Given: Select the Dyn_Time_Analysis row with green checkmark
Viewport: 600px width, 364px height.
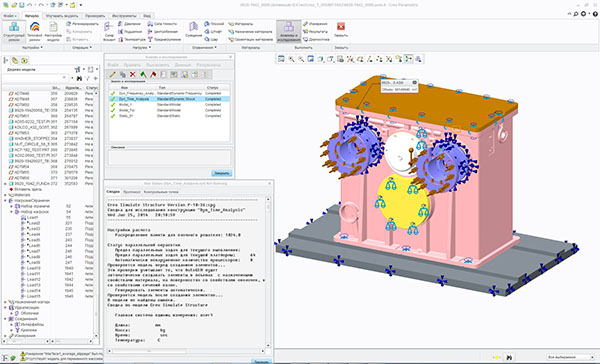Looking at the screenshot, I should 169,99.
